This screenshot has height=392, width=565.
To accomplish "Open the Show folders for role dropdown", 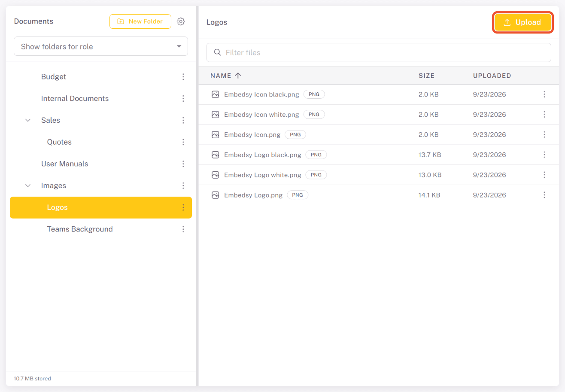I will (x=101, y=46).
